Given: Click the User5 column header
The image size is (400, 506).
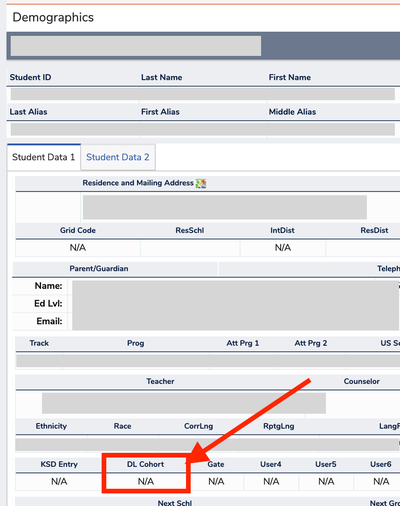Looking at the screenshot, I should [x=326, y=464].
